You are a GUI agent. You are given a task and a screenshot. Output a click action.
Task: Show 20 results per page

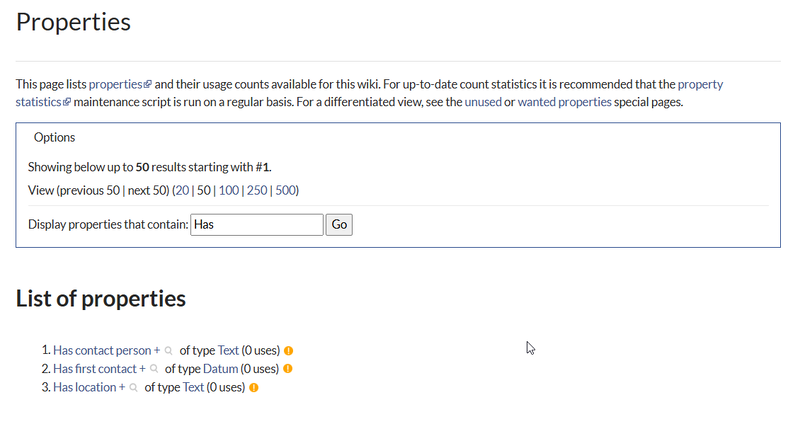click(x=182, y=190)
